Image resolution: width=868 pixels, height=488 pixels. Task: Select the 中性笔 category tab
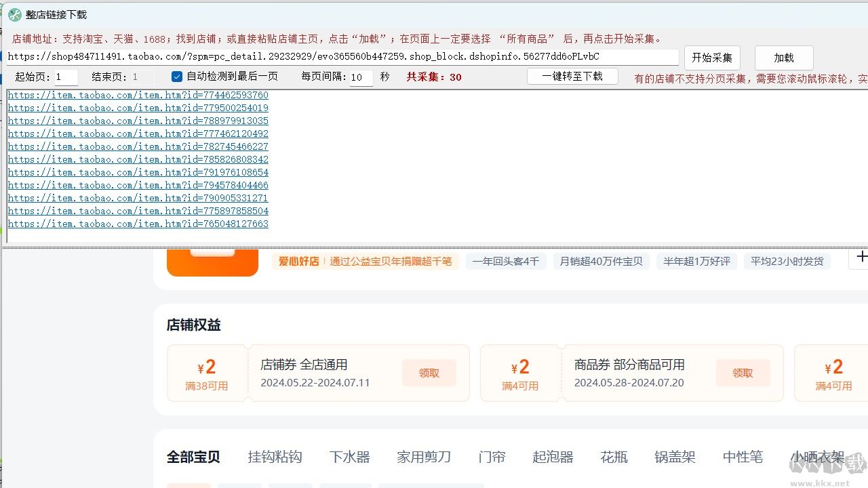pos(742,457)
